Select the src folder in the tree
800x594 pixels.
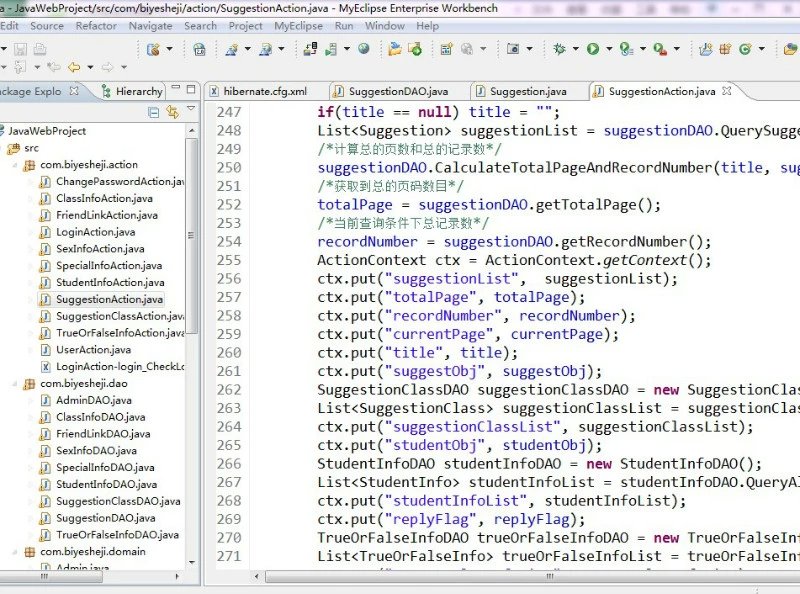31,148
